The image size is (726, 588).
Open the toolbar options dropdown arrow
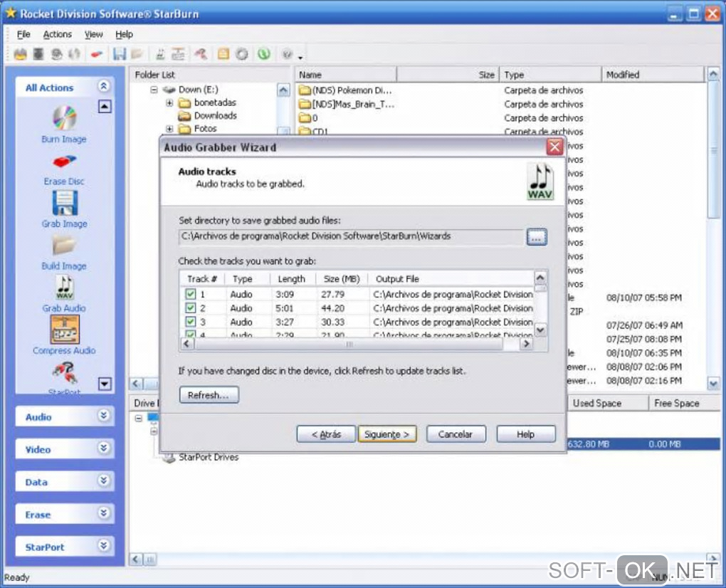click(300, 58)
